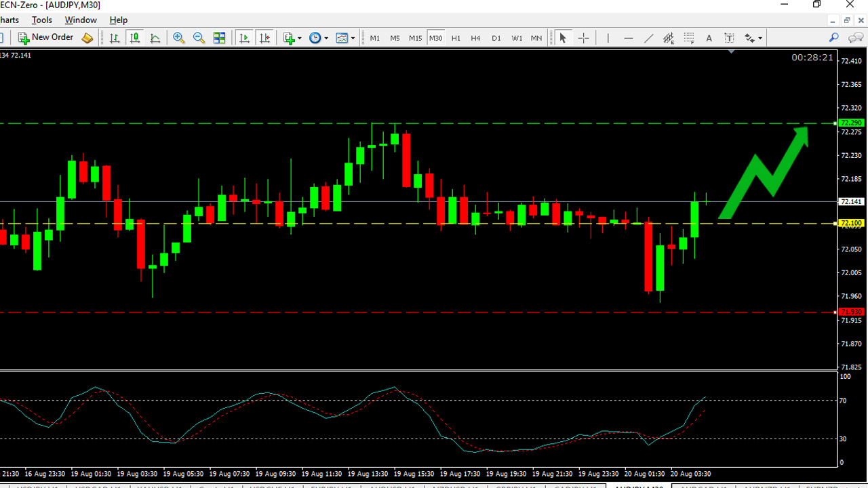Click the current price label 72.141

pos(851,201)
